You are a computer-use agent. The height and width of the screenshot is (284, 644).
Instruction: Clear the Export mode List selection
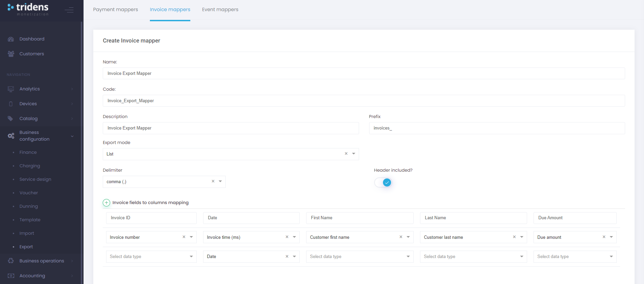point(346,154)
